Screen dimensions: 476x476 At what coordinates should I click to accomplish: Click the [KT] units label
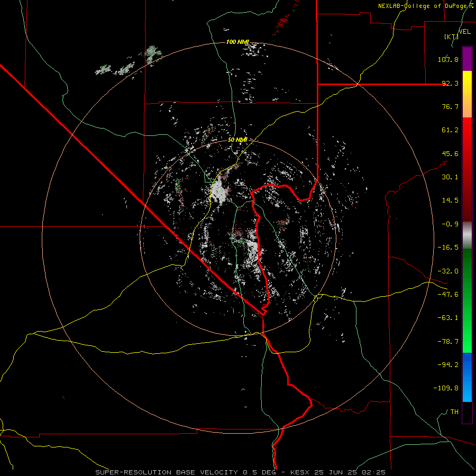pos(451,36)
